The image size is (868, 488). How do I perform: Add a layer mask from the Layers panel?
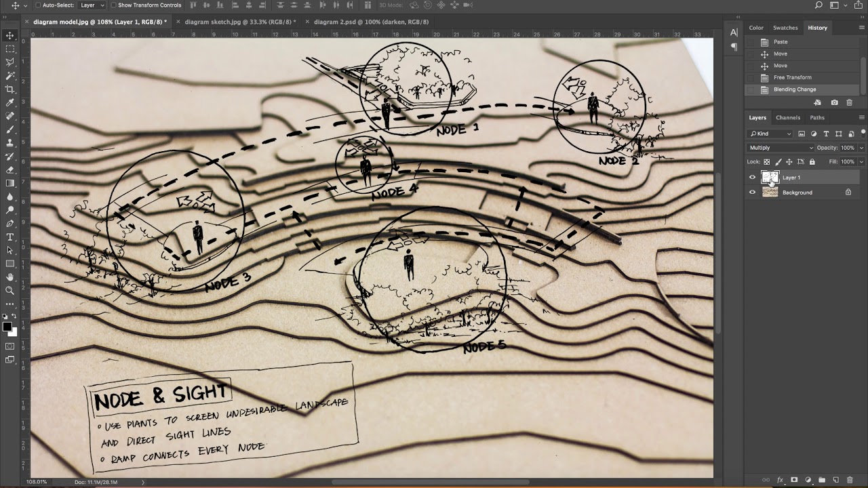(794, 480)
